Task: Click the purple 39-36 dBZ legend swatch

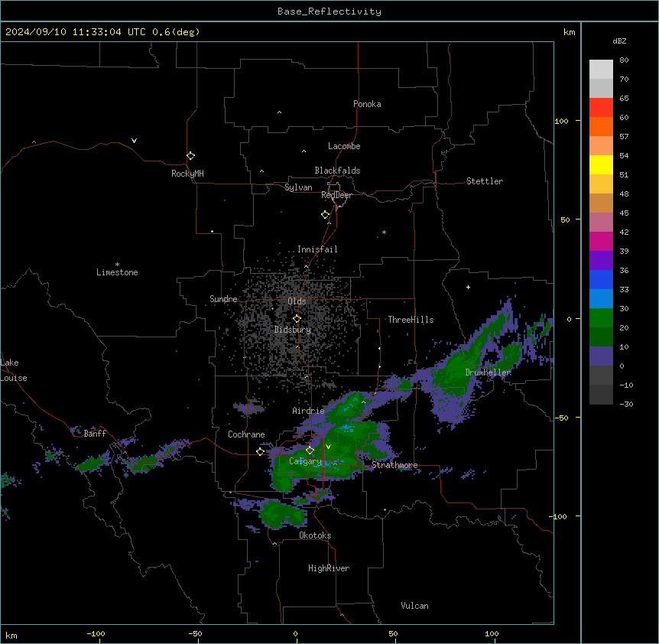Action: tap(601, 261)
